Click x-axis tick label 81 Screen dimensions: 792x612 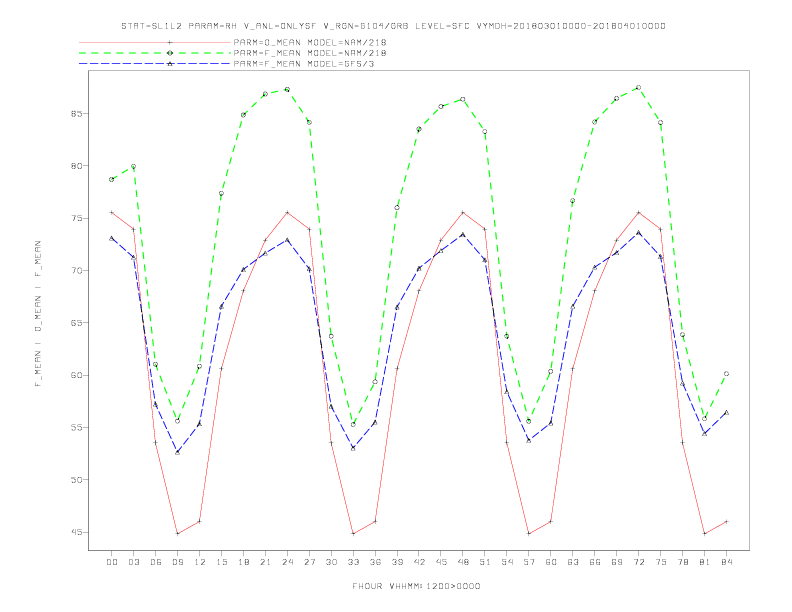(x=705, y=562)
